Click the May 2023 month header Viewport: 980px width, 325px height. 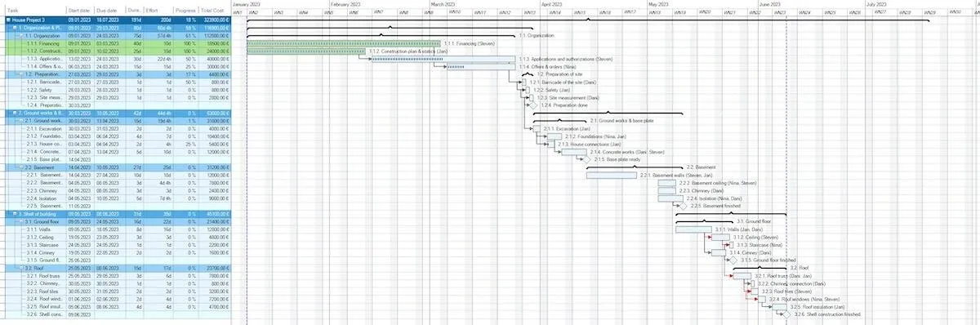click(658, 4)
